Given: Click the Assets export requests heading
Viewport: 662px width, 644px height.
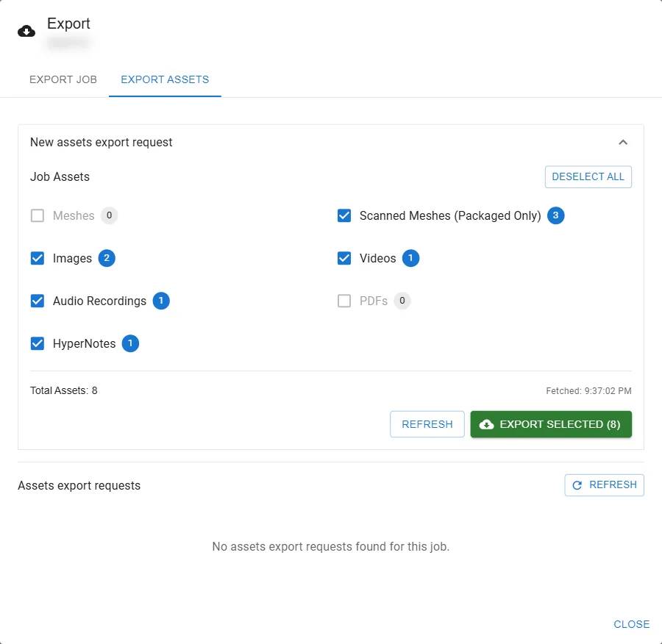Looking at the screenshot, I should (79, 486).
